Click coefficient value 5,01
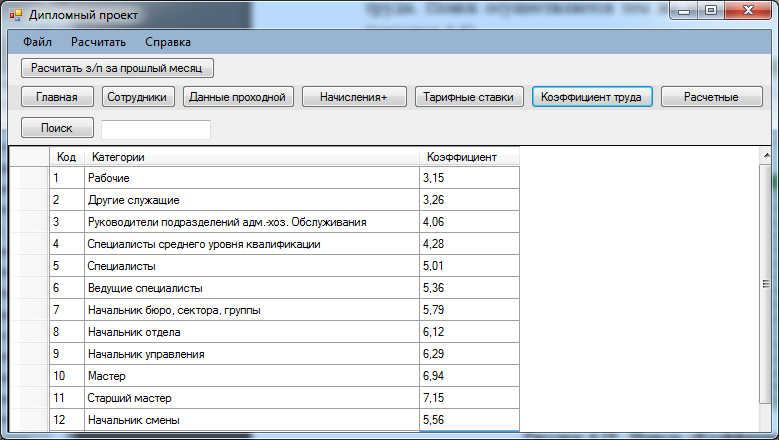This screenshot has width=779, height=440. 469,266
